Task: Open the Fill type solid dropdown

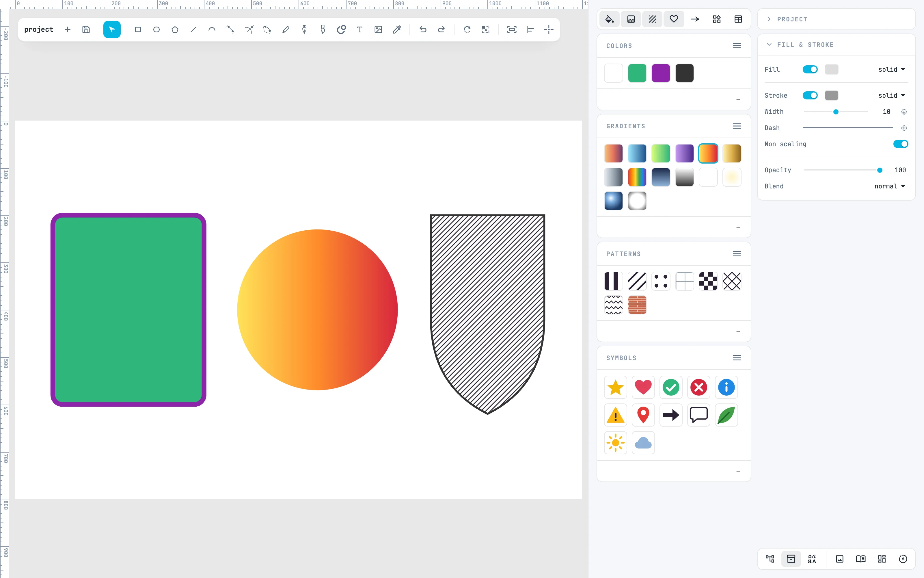Action: 892,69
